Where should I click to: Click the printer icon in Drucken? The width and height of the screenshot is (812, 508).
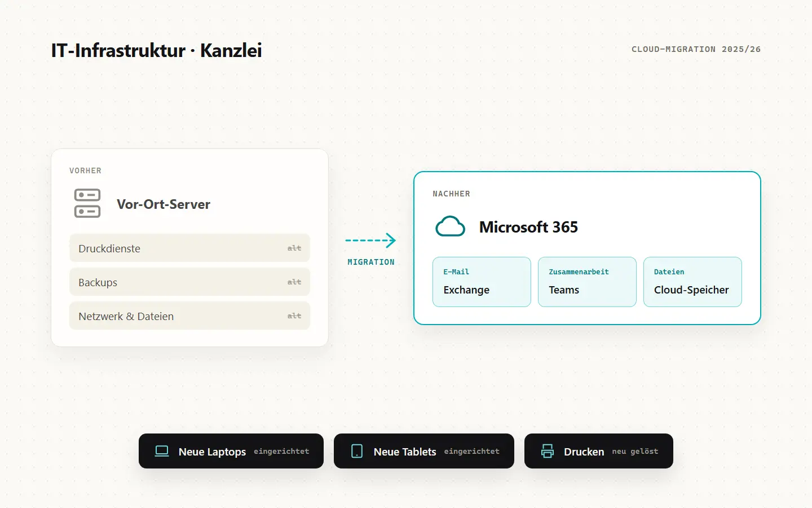(x=548, y=451)
